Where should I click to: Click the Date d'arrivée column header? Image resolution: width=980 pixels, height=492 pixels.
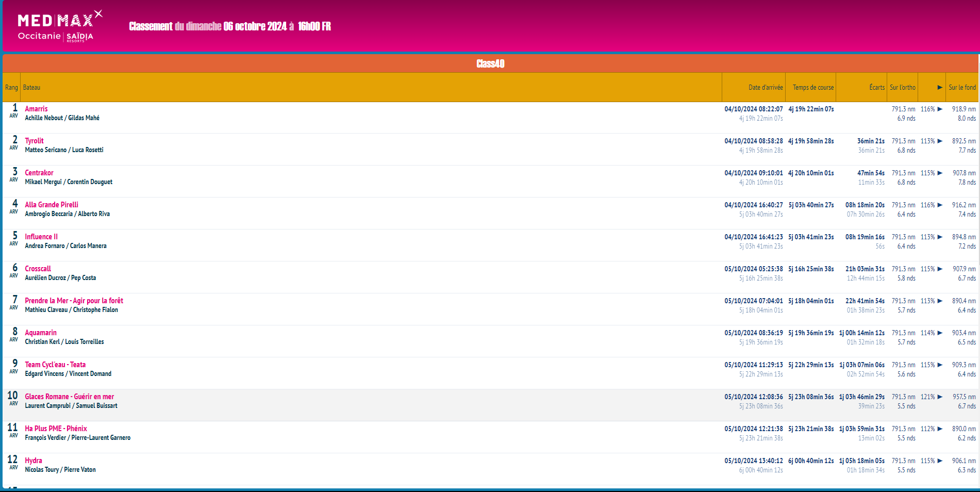(765, 88)
